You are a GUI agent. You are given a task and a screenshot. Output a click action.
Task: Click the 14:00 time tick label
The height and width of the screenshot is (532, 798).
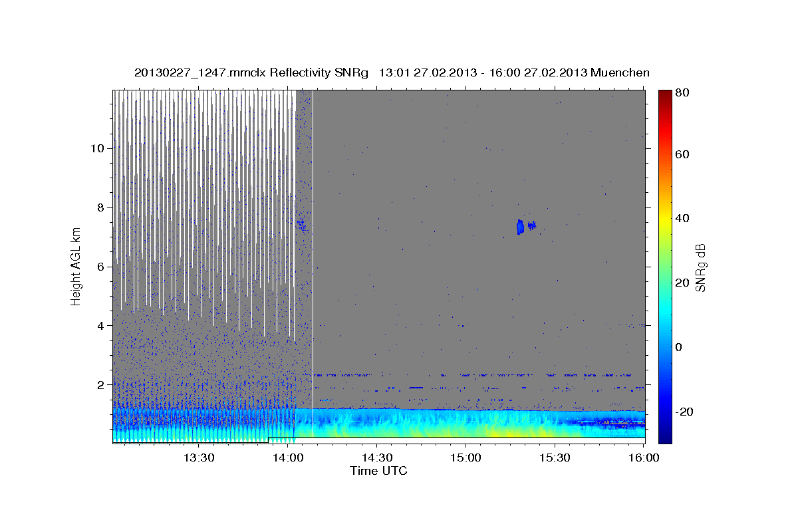[288, 458]
